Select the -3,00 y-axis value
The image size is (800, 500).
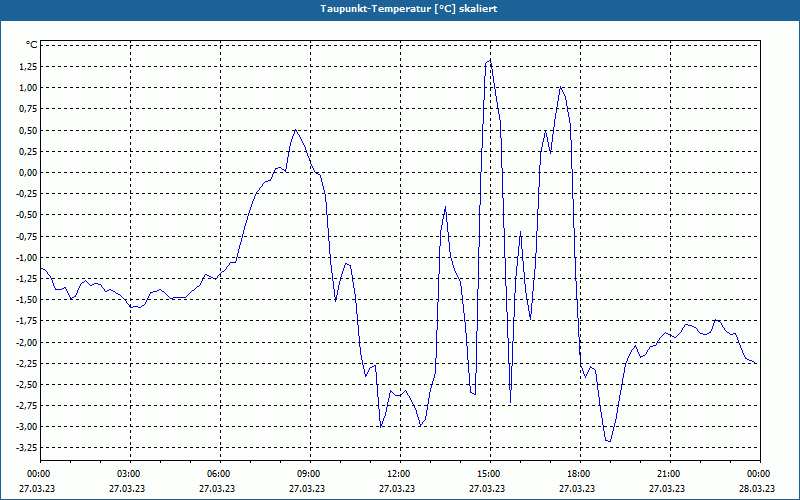(x=27, y=427)
